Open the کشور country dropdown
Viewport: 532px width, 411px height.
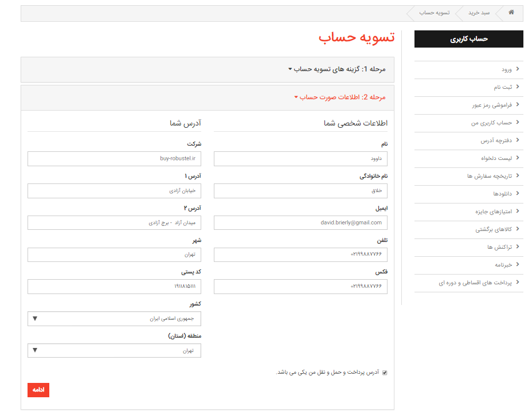click(114, 319)
